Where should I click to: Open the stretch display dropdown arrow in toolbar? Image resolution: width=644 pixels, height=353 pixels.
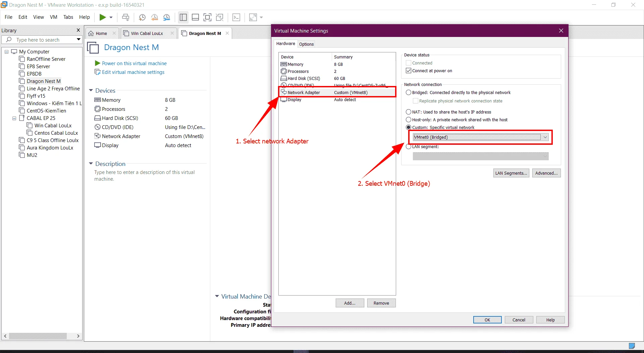pos(261,17)
